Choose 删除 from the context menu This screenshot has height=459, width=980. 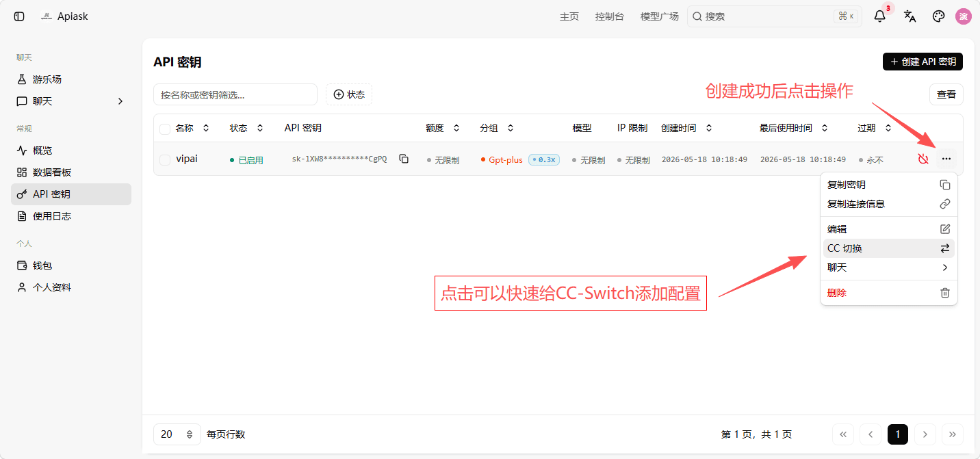pos(888,293)
